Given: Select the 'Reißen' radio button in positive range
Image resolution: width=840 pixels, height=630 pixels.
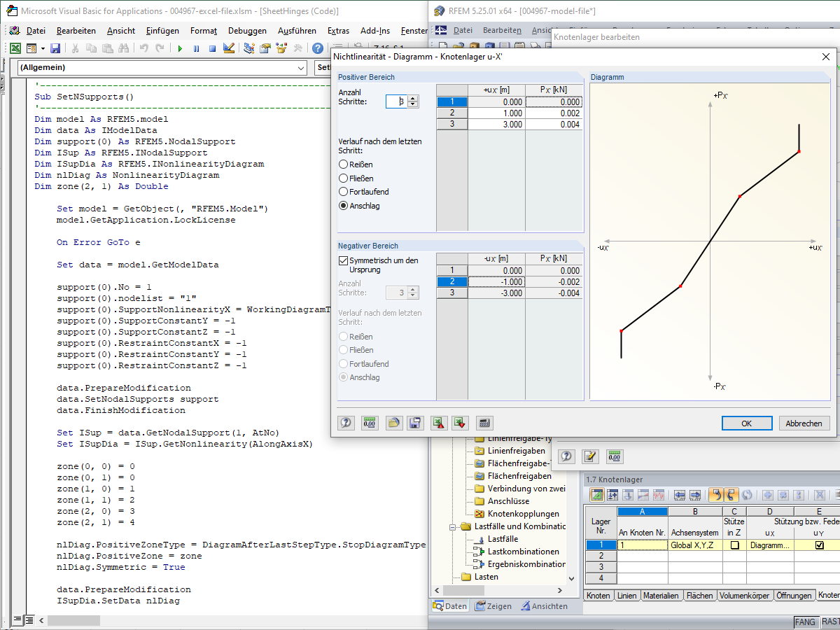Looking at the screenshot, I should (x=343, y=164).
